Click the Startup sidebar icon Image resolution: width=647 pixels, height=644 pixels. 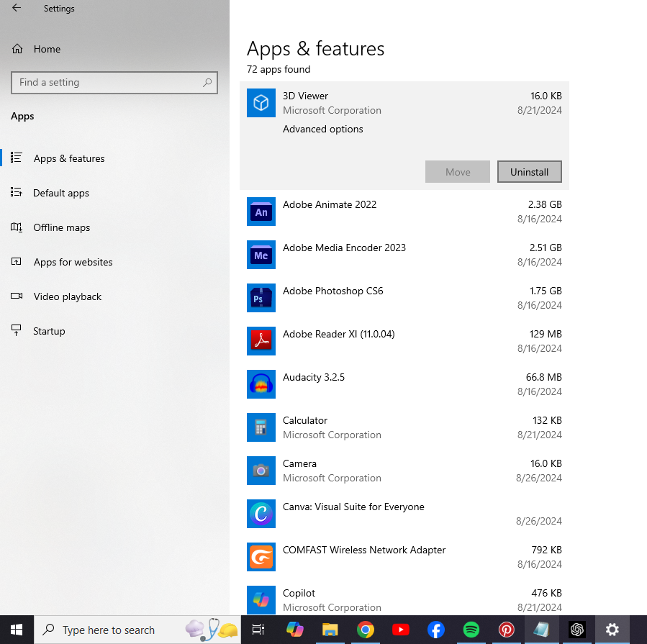[16, 330]
